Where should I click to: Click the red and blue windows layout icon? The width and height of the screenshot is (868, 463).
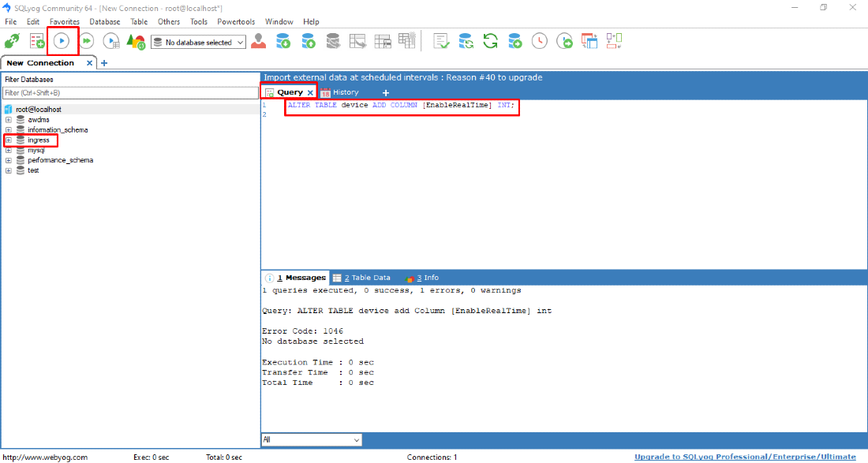point(589,41)
